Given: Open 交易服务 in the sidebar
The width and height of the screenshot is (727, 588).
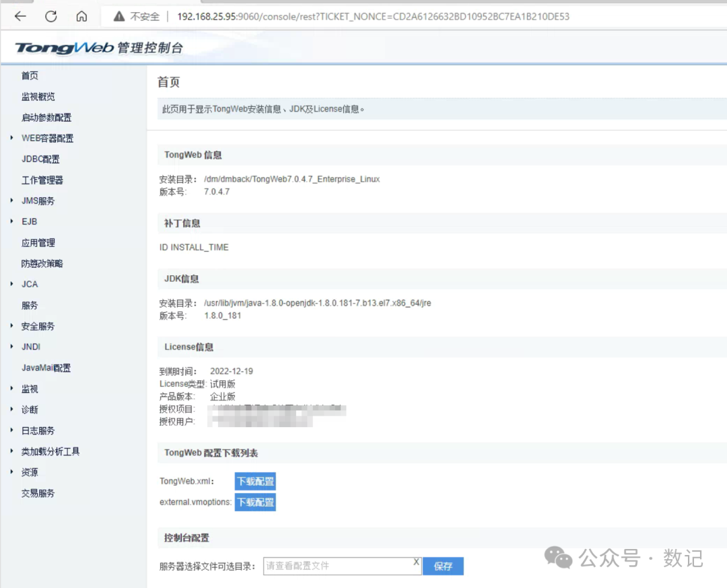Looking at the screenshot, I should point(38,493).
